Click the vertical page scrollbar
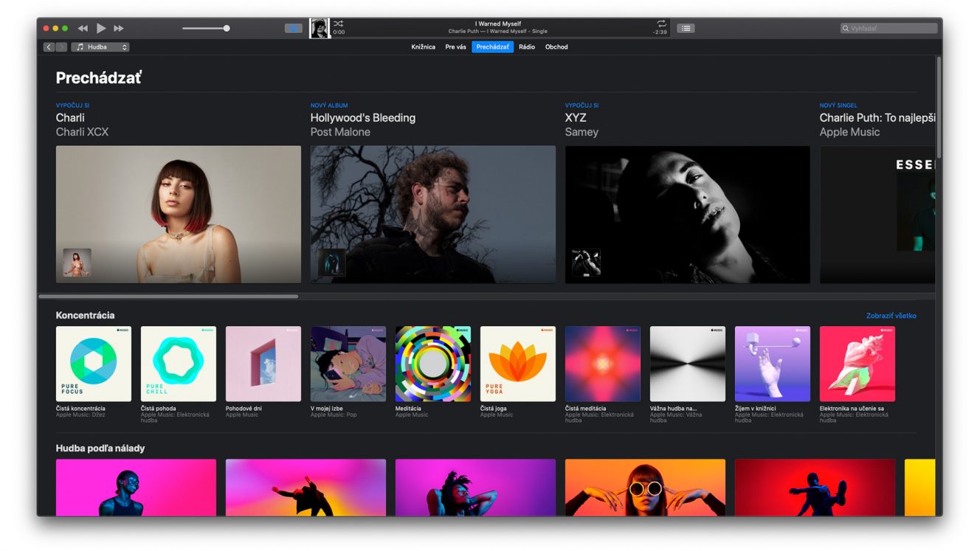 click(x=939, y=107)
